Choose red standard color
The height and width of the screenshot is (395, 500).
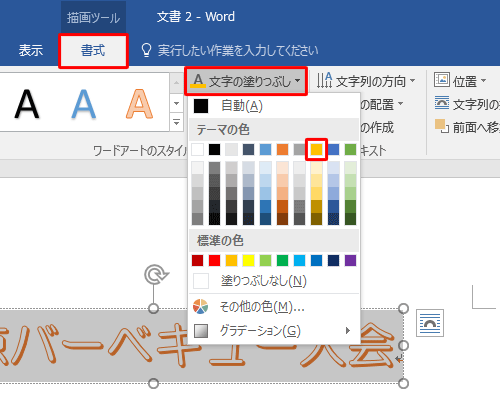point(215,260)
